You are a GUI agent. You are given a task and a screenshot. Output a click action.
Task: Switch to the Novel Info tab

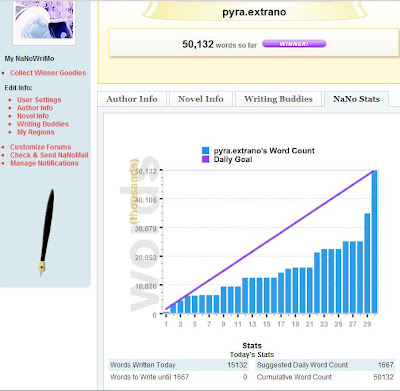(201, 99)
